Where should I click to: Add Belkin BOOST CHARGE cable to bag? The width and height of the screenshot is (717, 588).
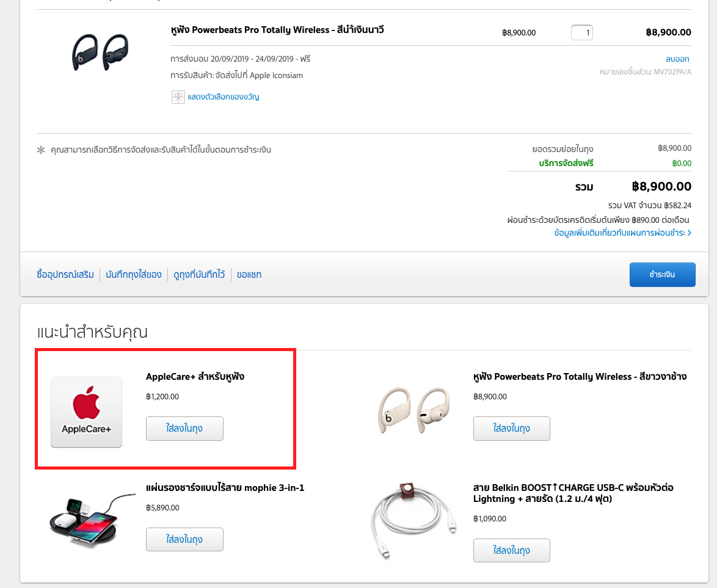(511, 551)
